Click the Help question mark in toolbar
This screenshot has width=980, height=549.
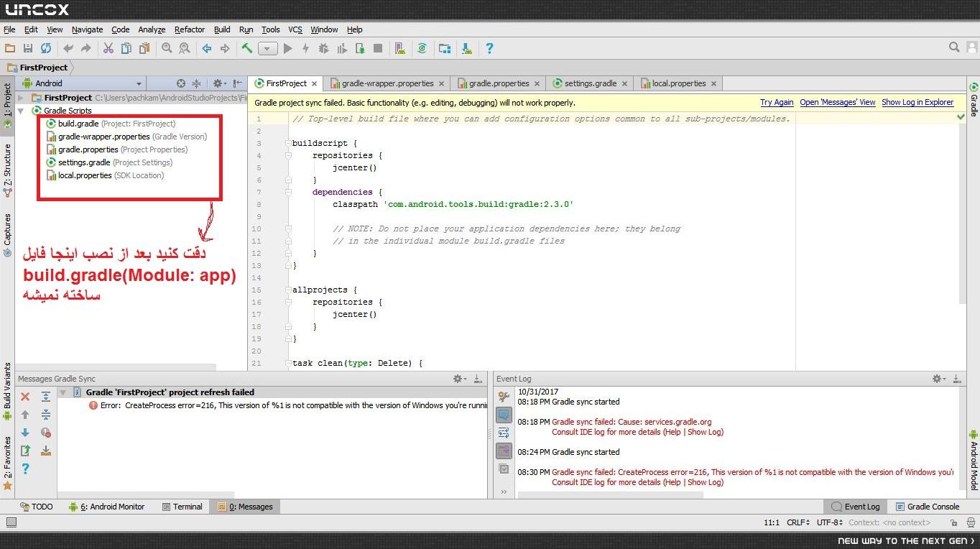(x=489, y=48)
